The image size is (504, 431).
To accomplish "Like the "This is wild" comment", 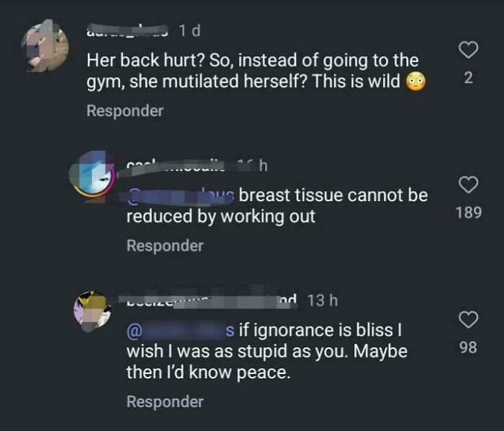I will (468, 50).
